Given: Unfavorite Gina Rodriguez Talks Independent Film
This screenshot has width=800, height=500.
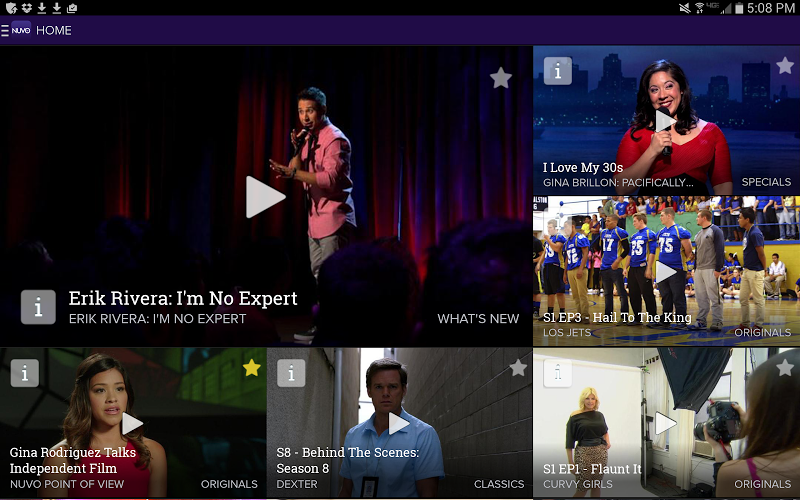Looking at the screenshot, I should (x=251, y=368).
